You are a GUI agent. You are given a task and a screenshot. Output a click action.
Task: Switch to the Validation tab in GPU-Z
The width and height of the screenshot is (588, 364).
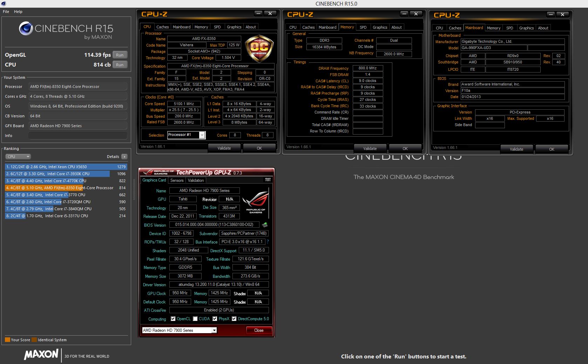pyautogui.click(x=196, y=180)
